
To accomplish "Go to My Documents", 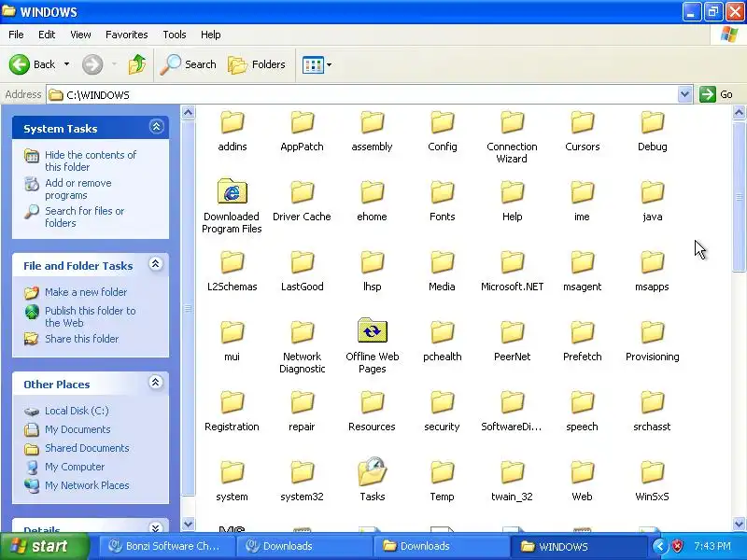I will click(x=67, y=429).
